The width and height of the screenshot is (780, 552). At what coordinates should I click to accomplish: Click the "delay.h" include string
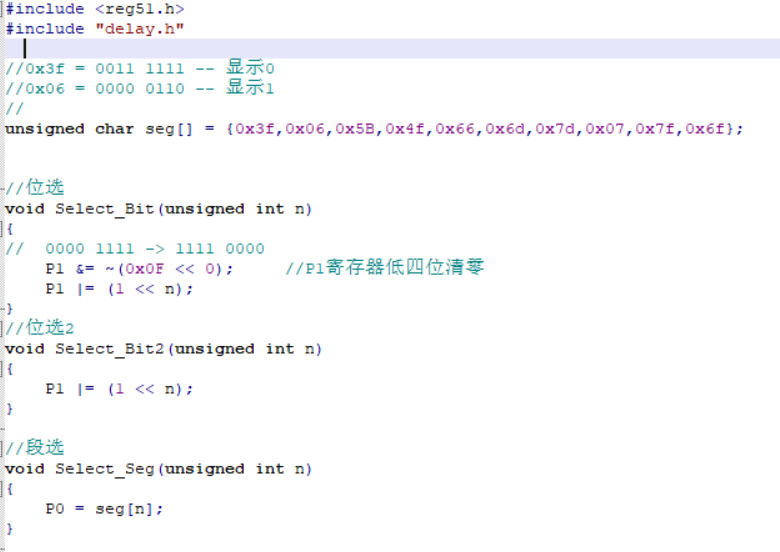tap(139, 29)
